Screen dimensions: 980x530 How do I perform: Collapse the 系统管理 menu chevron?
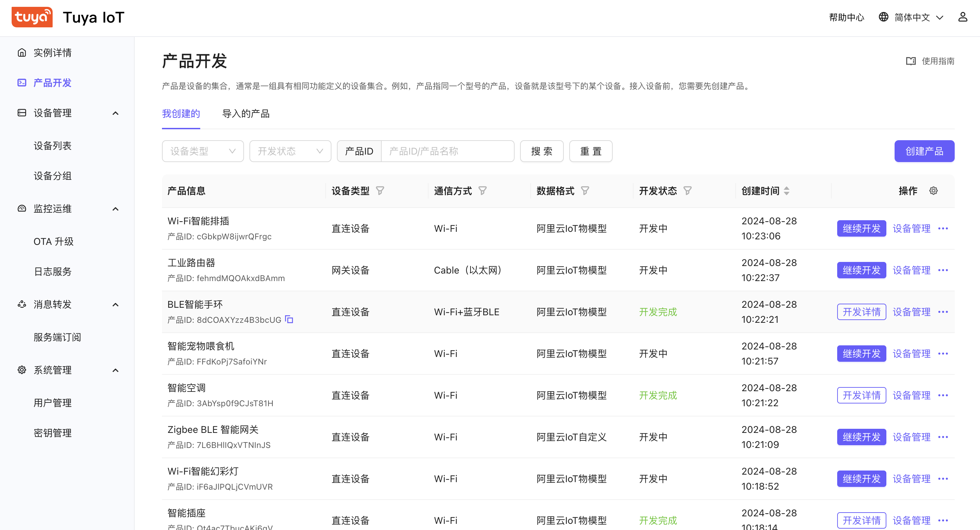(115, 370)
